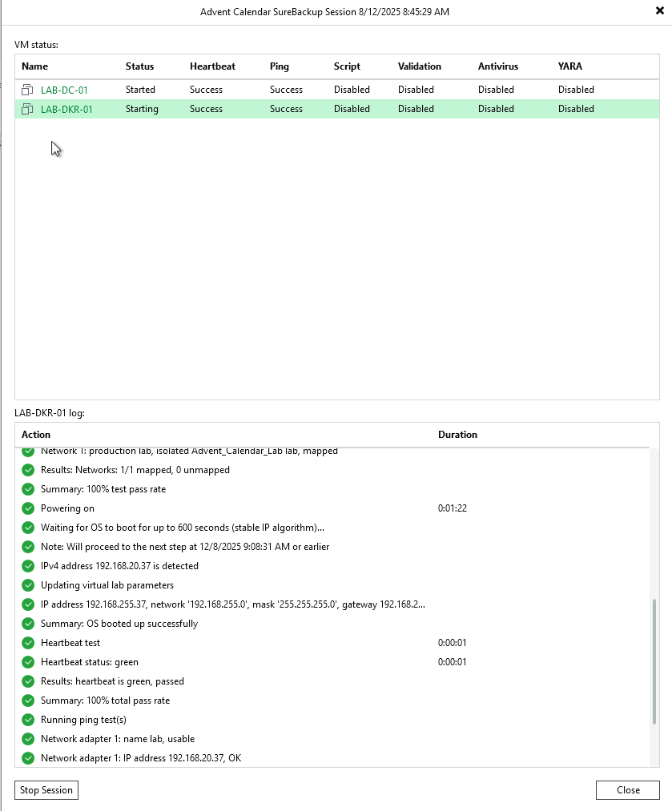Click the VM icon beside LAB-DKR-01
Viewport: 672px width, 811px height.
(x=27, y=109)
